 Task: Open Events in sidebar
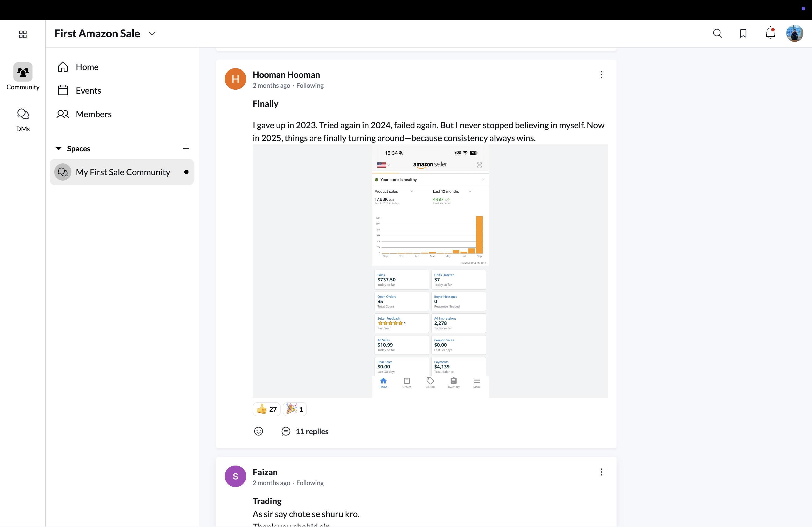click(x=88, y=91)
